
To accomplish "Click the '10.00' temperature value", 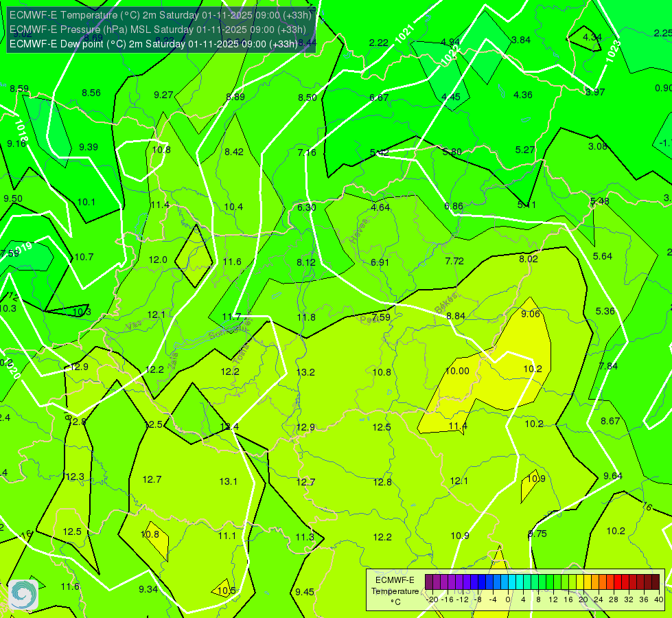I will pyautogui.click(x=457, y=371).
